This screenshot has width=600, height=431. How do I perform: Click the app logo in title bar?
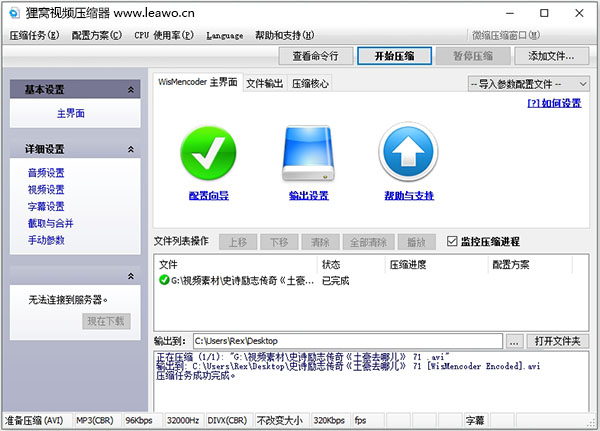[x=15, y=13]
